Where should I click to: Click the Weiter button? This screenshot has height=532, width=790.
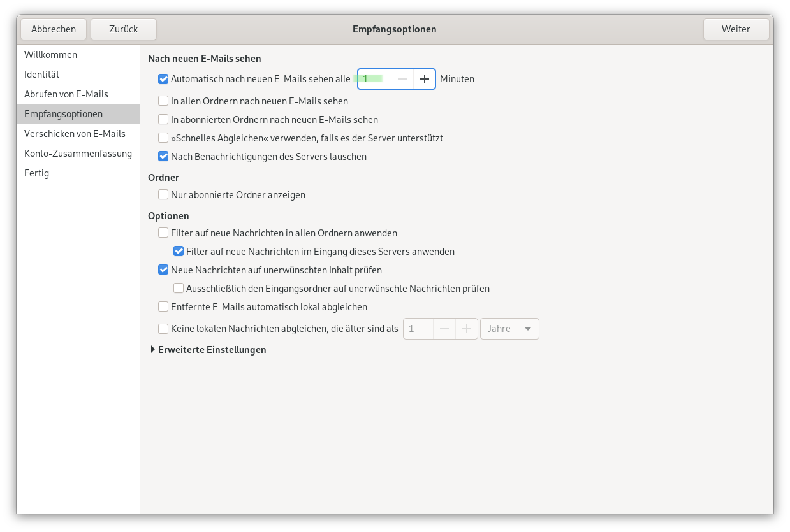(x=736, y=29)
